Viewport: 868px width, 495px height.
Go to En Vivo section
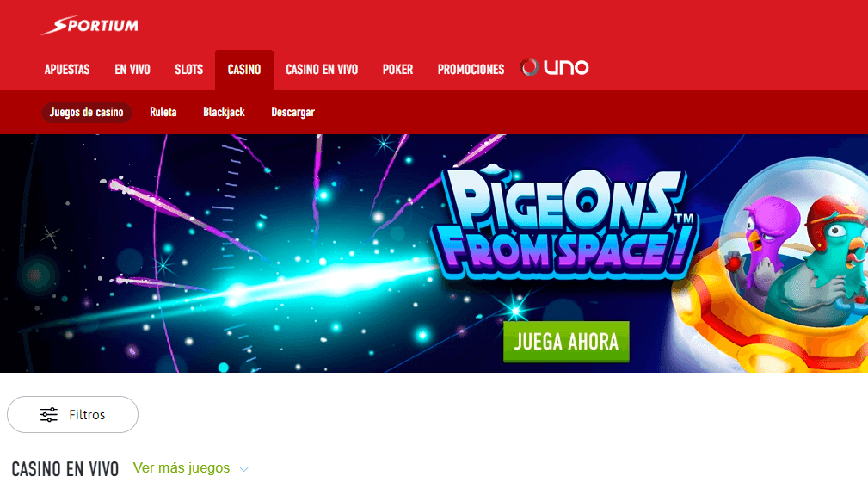coord(132,70)
